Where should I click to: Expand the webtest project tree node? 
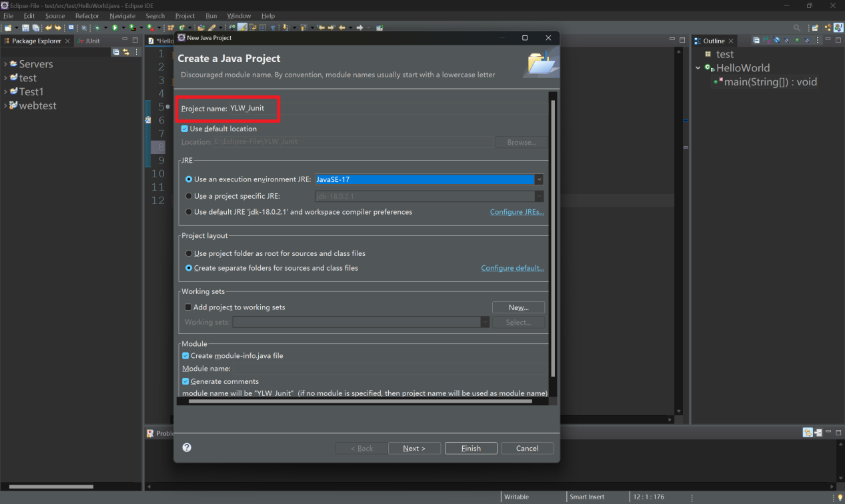[5, 106]
